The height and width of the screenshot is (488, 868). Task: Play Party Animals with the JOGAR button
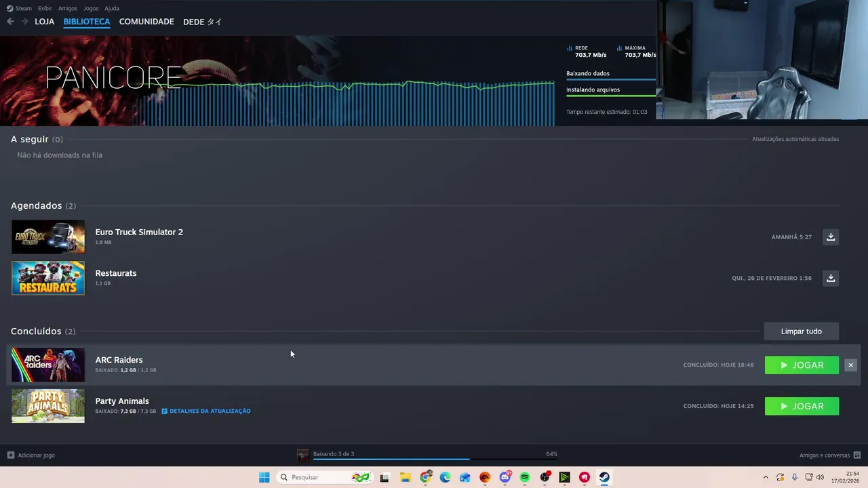coord(802,406)
